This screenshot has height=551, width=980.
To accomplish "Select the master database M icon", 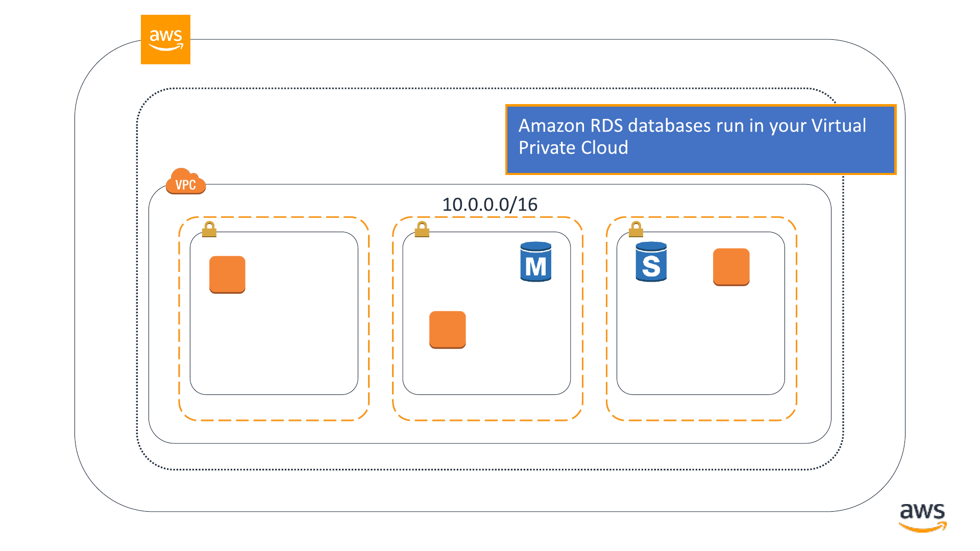I will pos(536,262).
